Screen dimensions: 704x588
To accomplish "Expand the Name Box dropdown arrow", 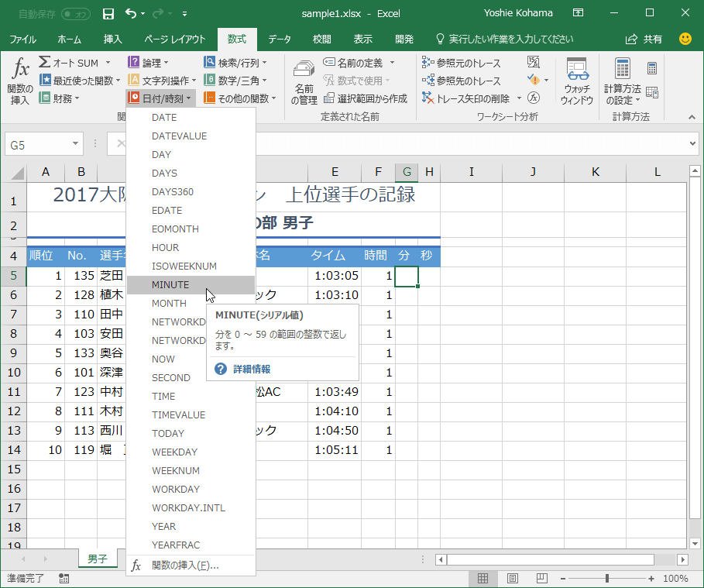I will [x=76, y=144].
